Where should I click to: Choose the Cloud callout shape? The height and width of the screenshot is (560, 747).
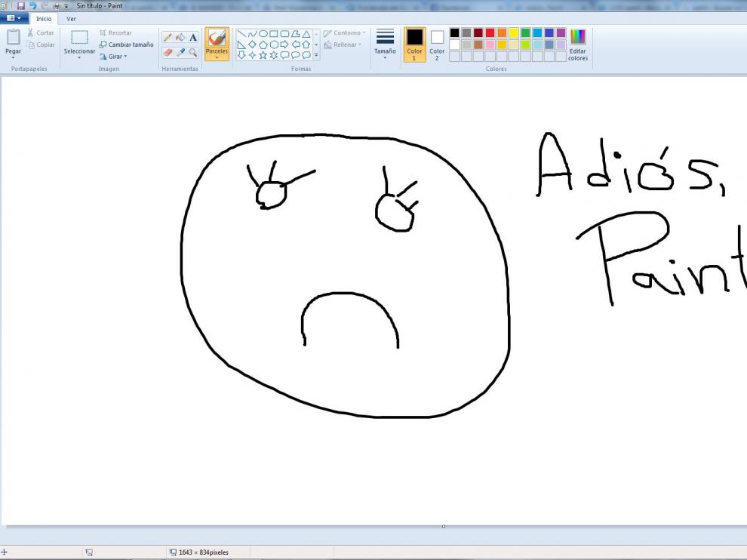pos(306,55)
